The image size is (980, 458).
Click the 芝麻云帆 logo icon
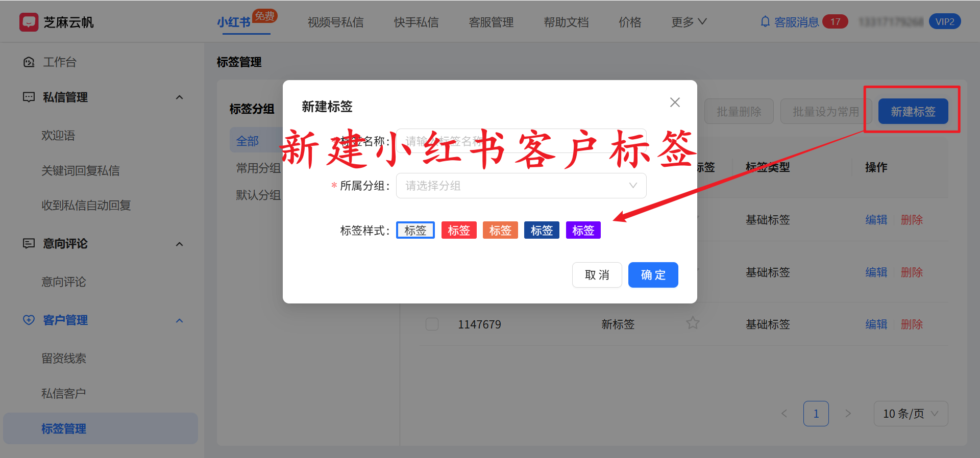[29, 22]
